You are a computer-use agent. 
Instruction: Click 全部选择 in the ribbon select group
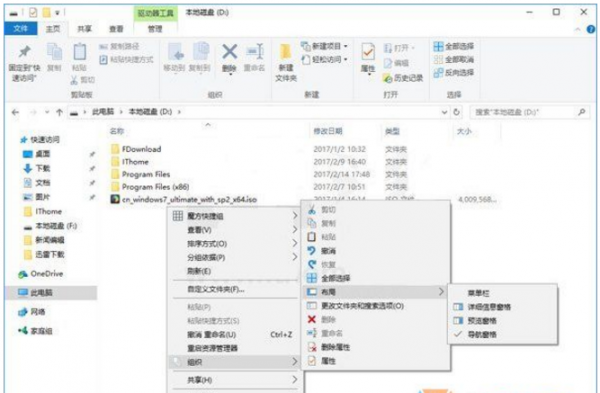pyautogui.click(x=454, y=46)
